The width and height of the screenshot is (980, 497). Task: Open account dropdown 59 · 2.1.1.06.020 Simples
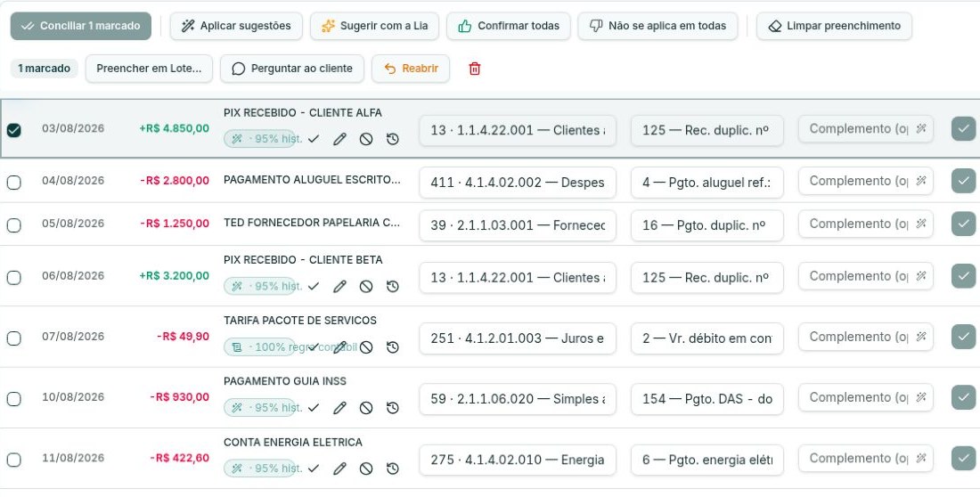tap(518, 399)
